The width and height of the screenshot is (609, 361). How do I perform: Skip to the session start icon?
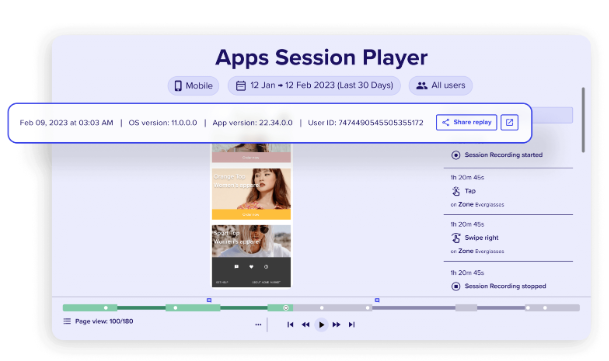[x=290, y=324]
